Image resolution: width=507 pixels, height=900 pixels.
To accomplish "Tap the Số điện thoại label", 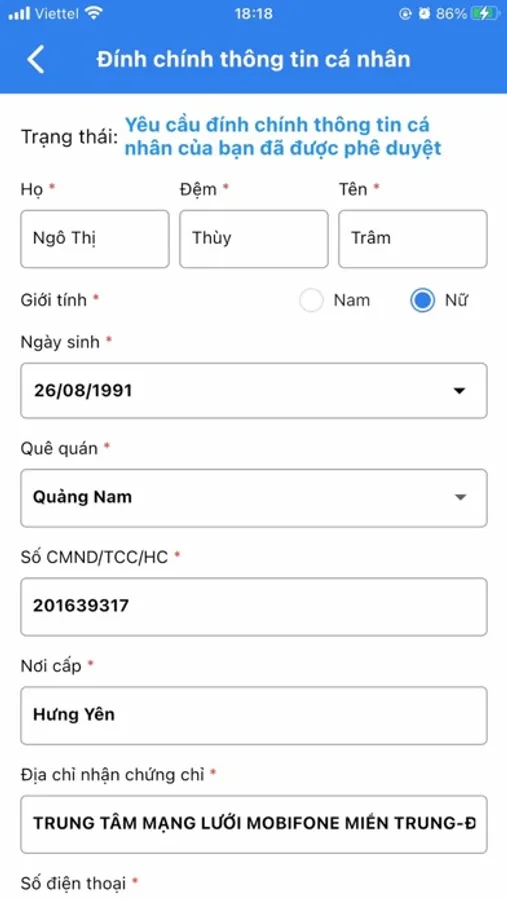I will tap(73, 883).
